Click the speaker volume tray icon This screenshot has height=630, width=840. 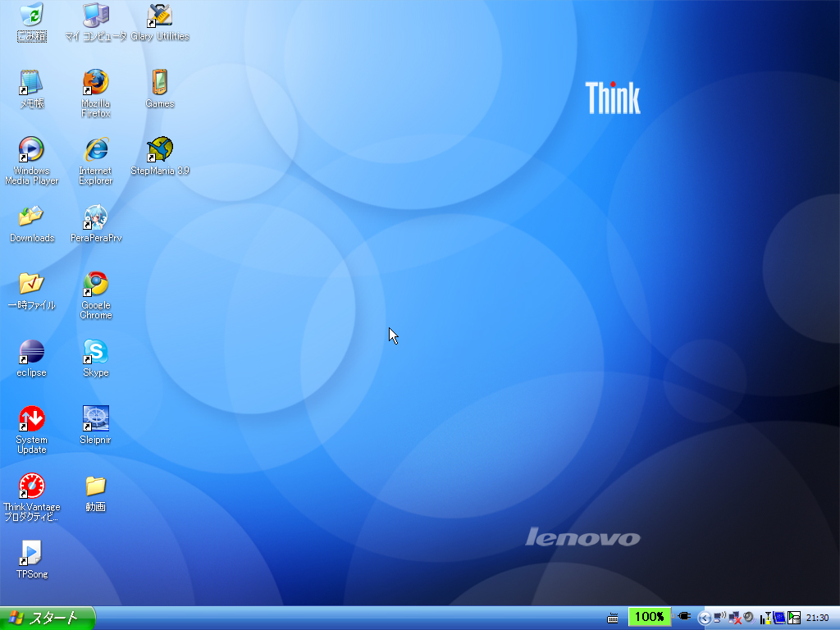[x=749, y=617]
